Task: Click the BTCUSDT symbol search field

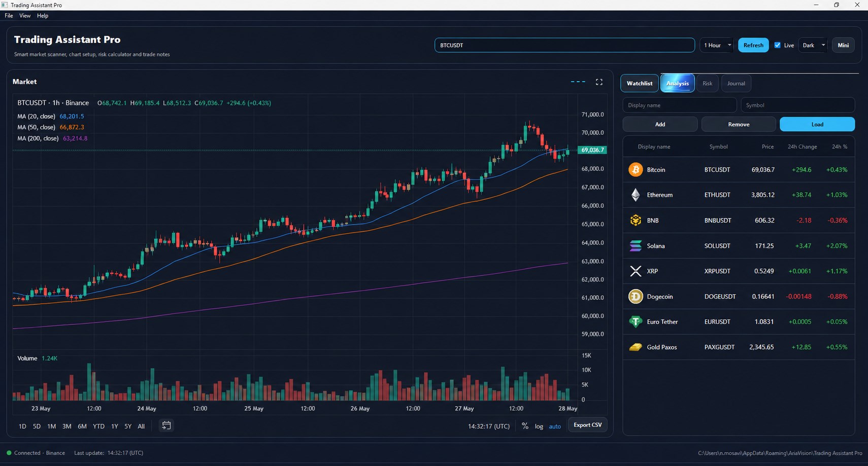Action: pos(564,45)
